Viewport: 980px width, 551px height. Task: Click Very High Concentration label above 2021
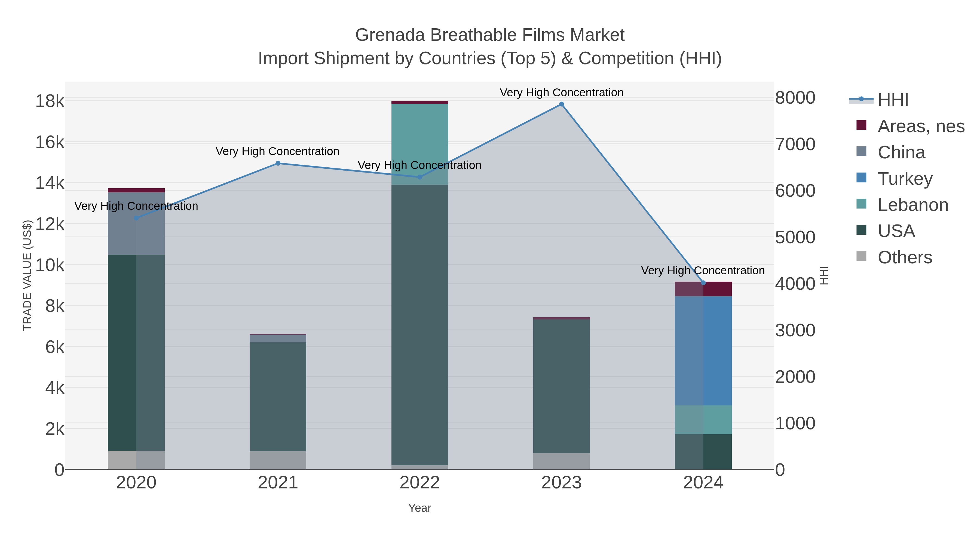(277, 151)
